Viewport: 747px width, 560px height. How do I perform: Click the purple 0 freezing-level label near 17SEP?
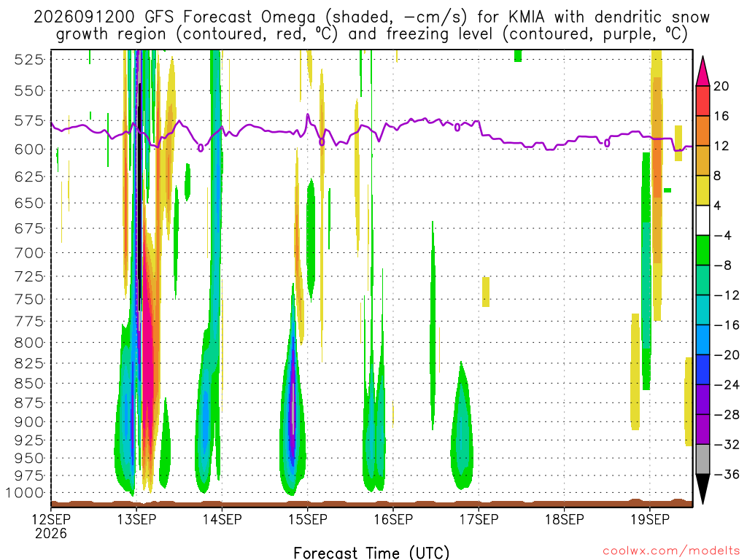click(x=457, y=127)
